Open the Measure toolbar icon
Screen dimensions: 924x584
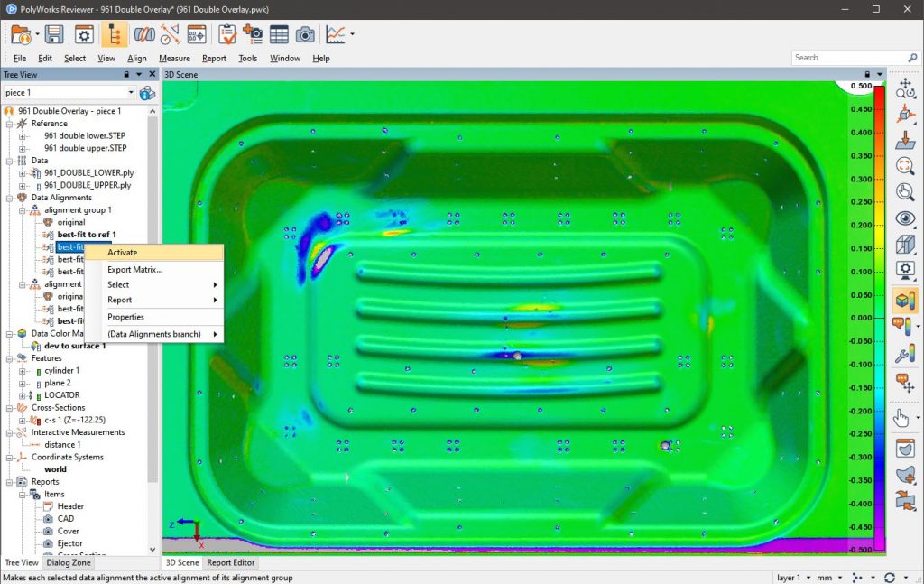[x=170, y=34]
